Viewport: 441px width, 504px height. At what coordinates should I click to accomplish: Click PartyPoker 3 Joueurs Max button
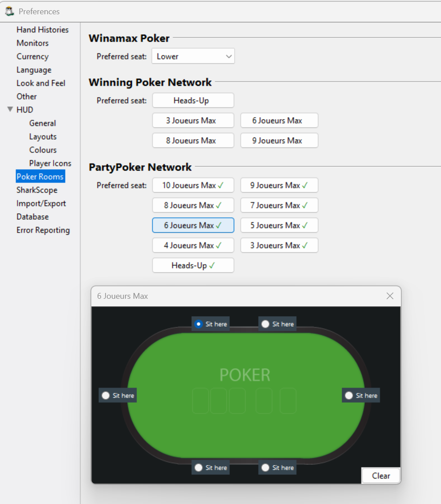pos(279,245)
